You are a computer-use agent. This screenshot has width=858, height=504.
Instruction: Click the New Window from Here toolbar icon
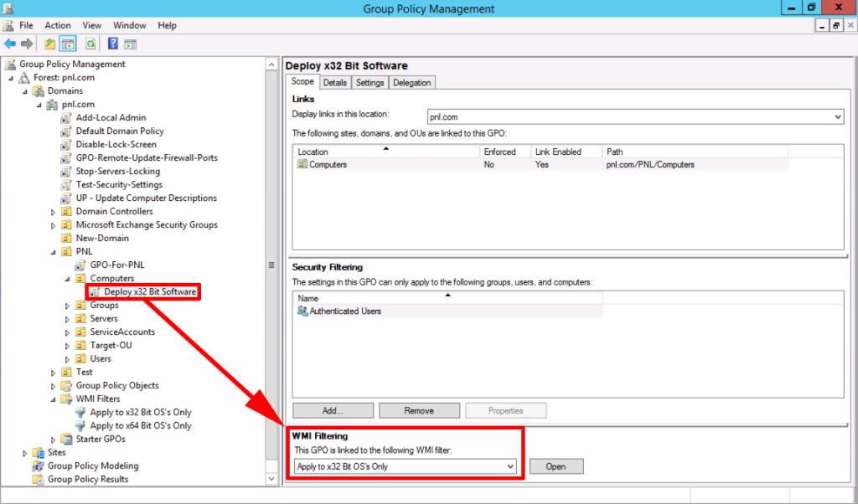click(130, 44)
